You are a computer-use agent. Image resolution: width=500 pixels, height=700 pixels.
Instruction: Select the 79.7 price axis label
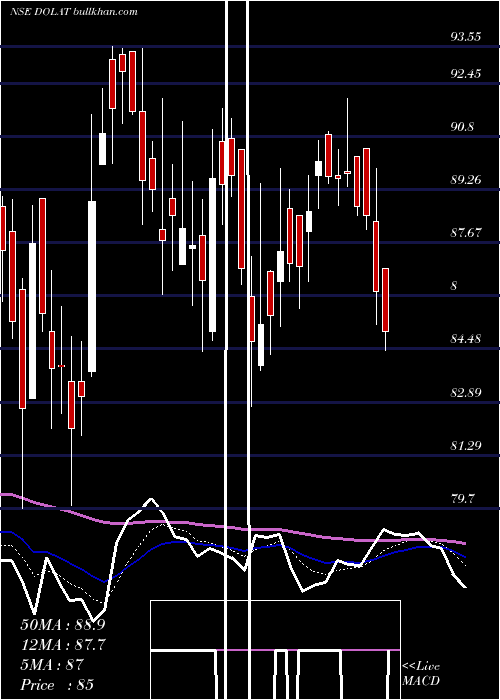(x=462, y=499)
